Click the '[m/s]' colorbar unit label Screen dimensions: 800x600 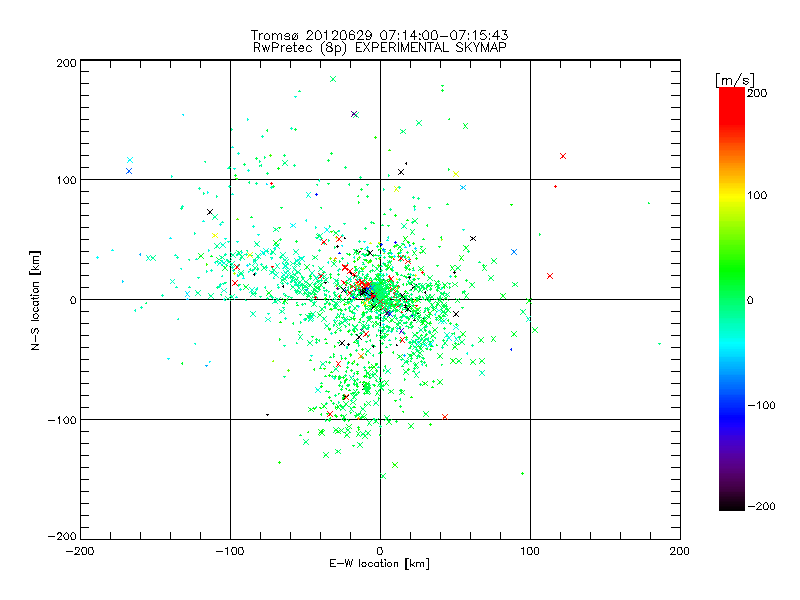(x=735, y=80)
